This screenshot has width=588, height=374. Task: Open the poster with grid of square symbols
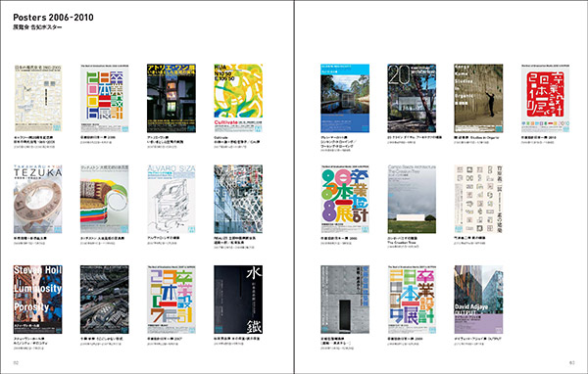[x=478, y=199]
